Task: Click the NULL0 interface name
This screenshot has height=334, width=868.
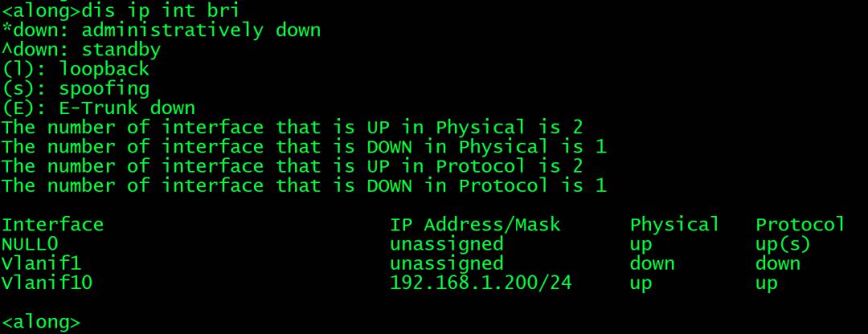Action: pos(30,244)
